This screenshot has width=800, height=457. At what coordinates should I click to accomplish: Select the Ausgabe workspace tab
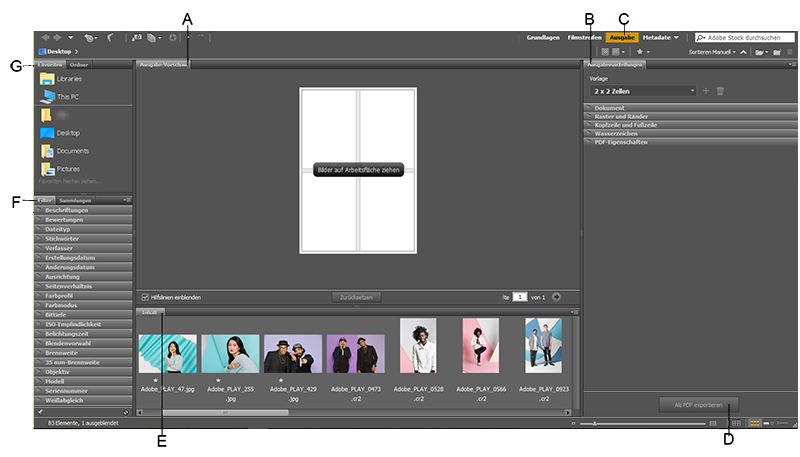622,37
